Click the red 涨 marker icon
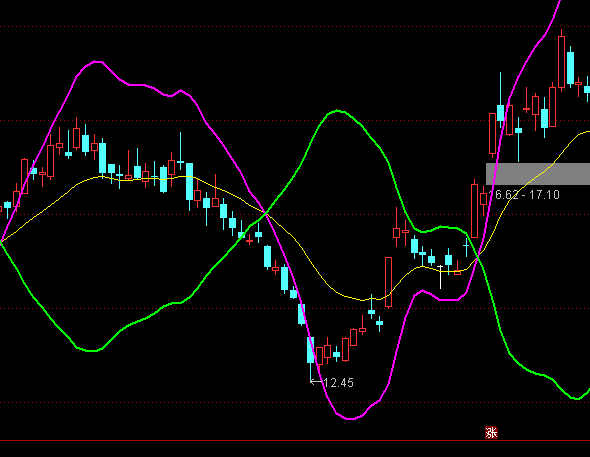This screenshot has width=590, height=457. point(491,433)
